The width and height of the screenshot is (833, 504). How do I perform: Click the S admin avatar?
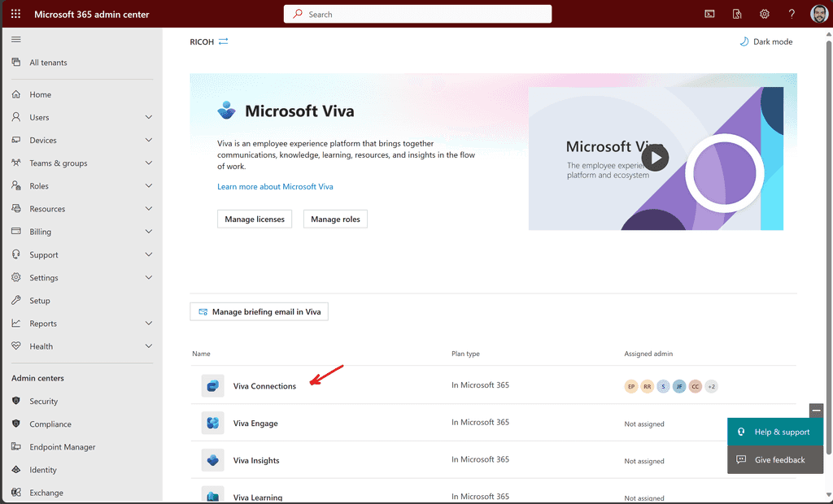pyautogui.click(x=663, y=386)
